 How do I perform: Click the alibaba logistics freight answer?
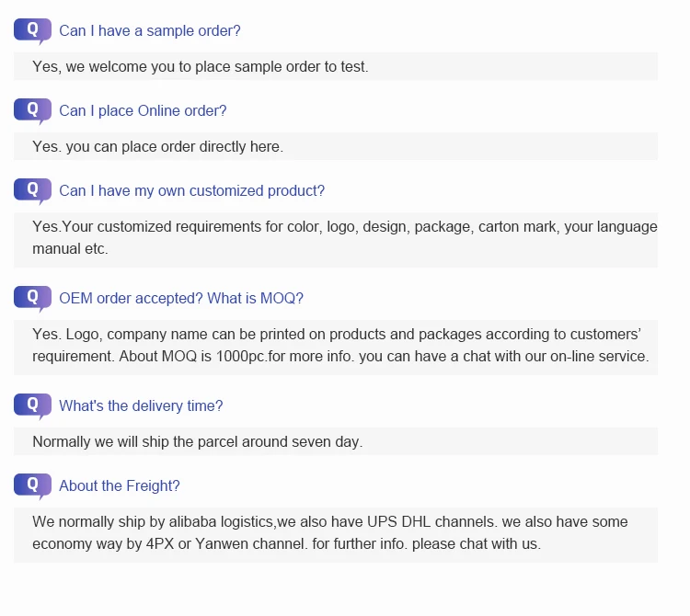336,533
